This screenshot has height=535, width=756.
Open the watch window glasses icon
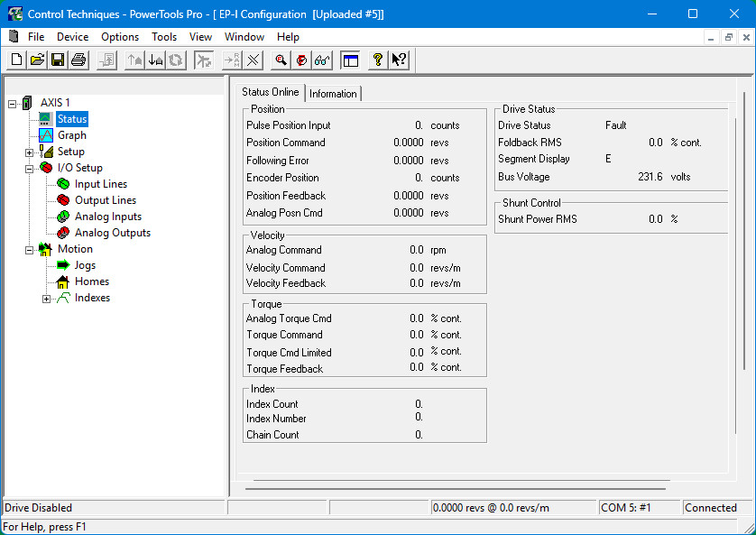point(322,60)
